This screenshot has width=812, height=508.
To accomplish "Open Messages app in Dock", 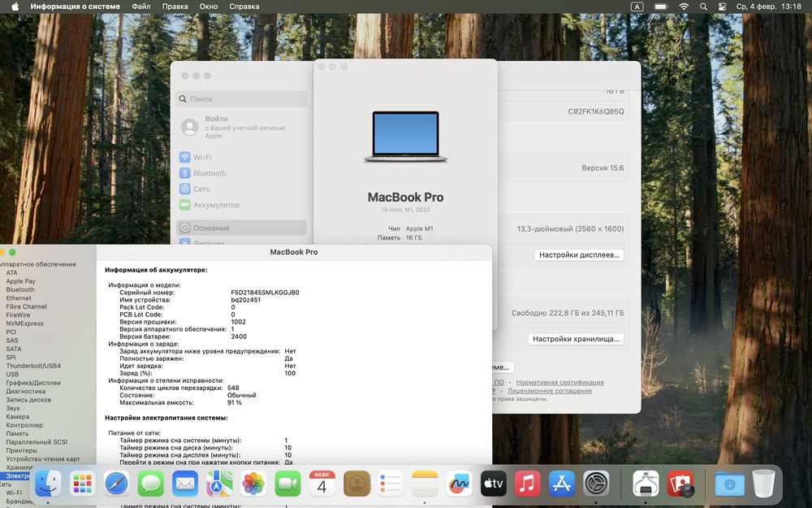I will pos(151,484).
